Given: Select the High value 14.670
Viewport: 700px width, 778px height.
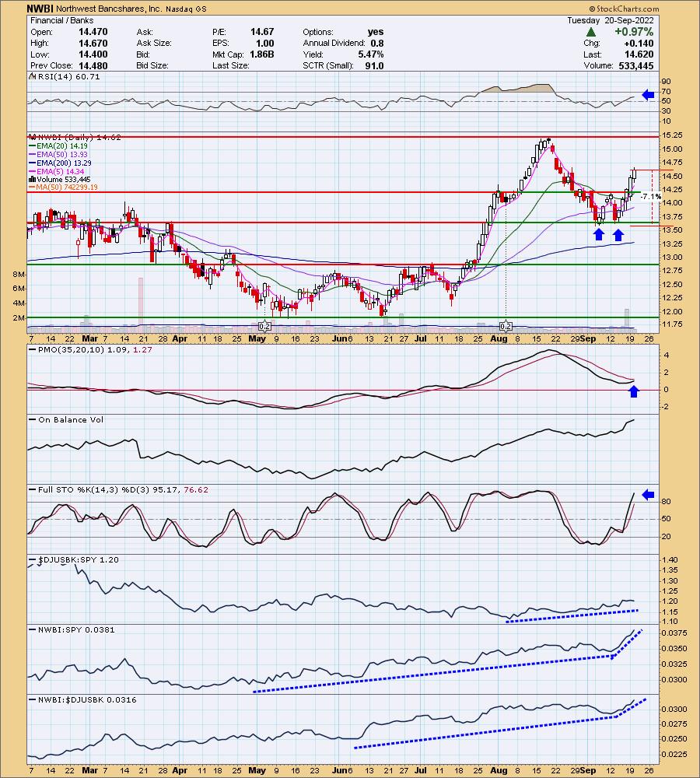Looking at the screenshot, I should click(93, 43).
